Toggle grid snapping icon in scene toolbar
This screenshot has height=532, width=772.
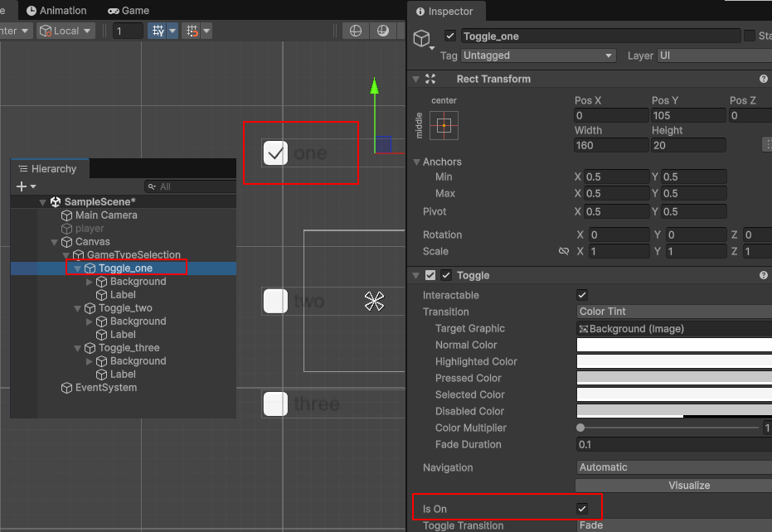pyautogui.click(x=157, y=31)
